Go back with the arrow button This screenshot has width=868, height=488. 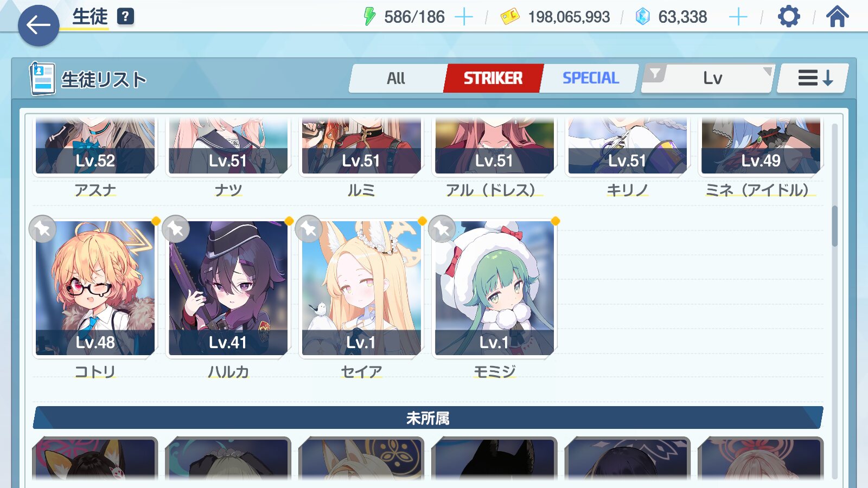click(x=39, y=25)
